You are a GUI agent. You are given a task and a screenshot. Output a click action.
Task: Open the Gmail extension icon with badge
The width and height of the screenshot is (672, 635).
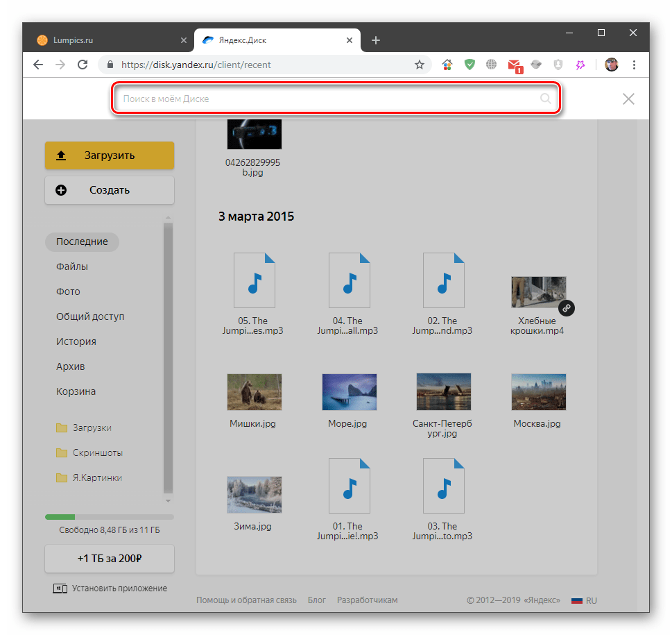coord(514,65)
